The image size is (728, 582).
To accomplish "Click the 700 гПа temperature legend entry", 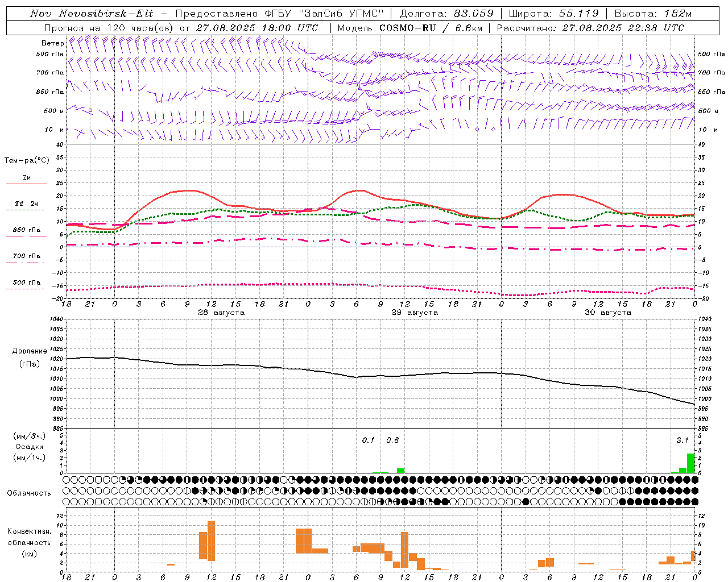I will 26,256.
